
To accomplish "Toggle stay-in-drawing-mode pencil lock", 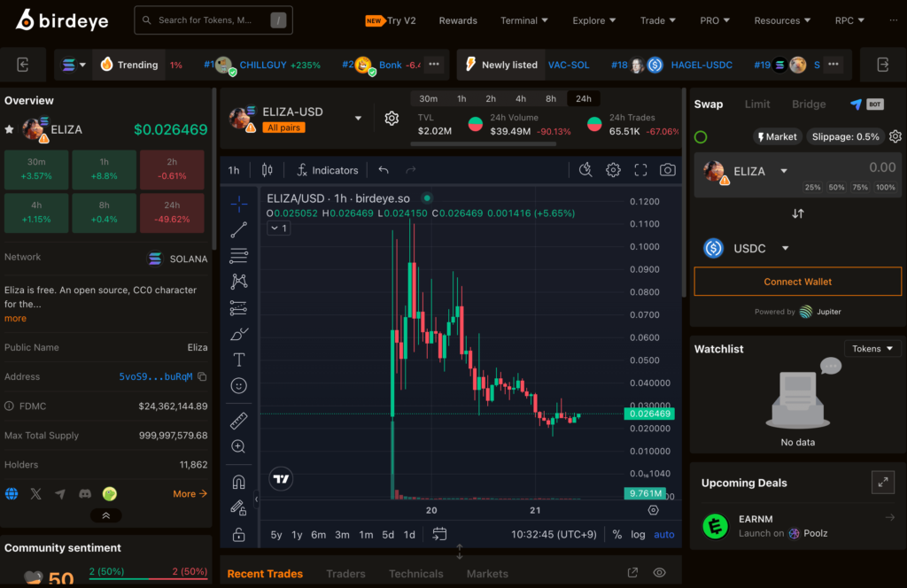I will [239, 508].
